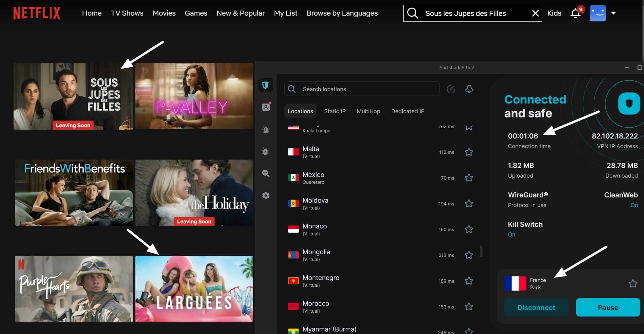
Task: Favorite France Paris connection star
Action: click(x=633, y=284)
